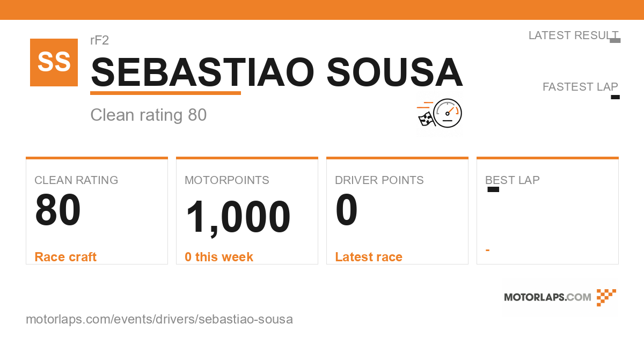Screen dimensions: 644x338
Task: Click the speedometer gauge icon
Action: pos(448,113)
